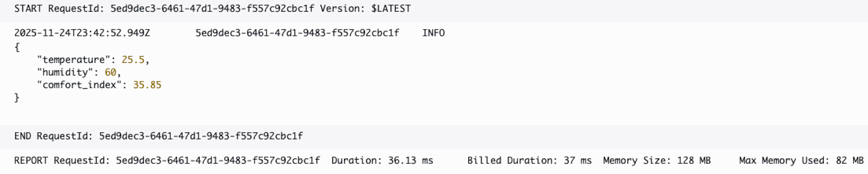Select the "comfort_index" JSON key

tap(79, 85)
